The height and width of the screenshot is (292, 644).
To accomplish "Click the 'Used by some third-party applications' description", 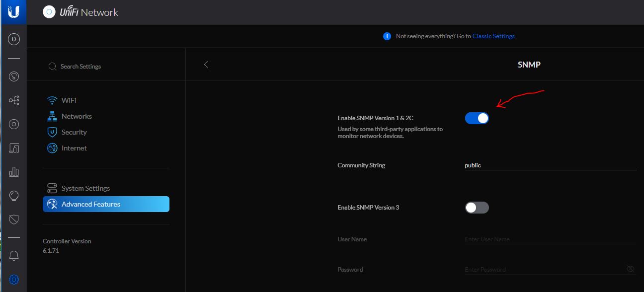I will click(x=390, y=133).
